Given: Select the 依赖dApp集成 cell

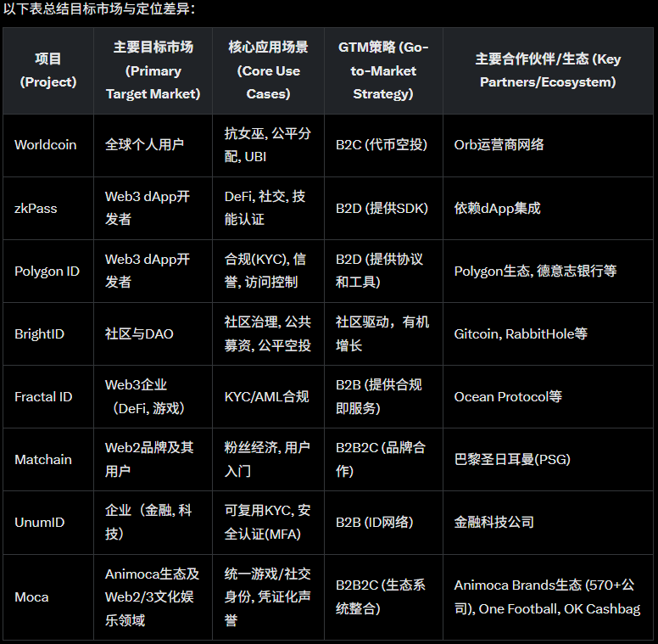Looking at the screenshot, I should [x=548, y=208].
